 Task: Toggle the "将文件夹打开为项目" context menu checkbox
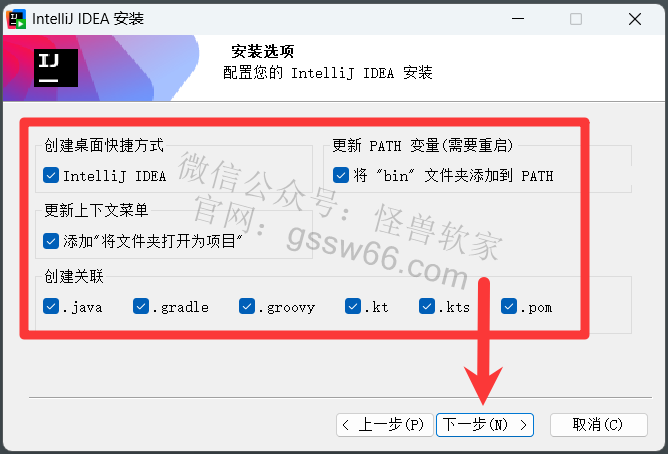point(51,241)
